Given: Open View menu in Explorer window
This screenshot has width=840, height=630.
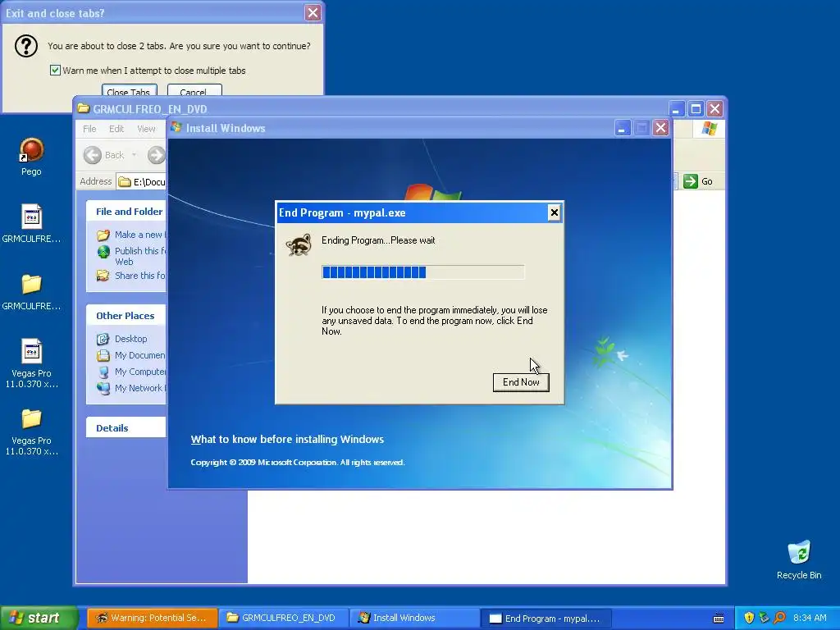Looking at the screenshot, I should (146, 129).
